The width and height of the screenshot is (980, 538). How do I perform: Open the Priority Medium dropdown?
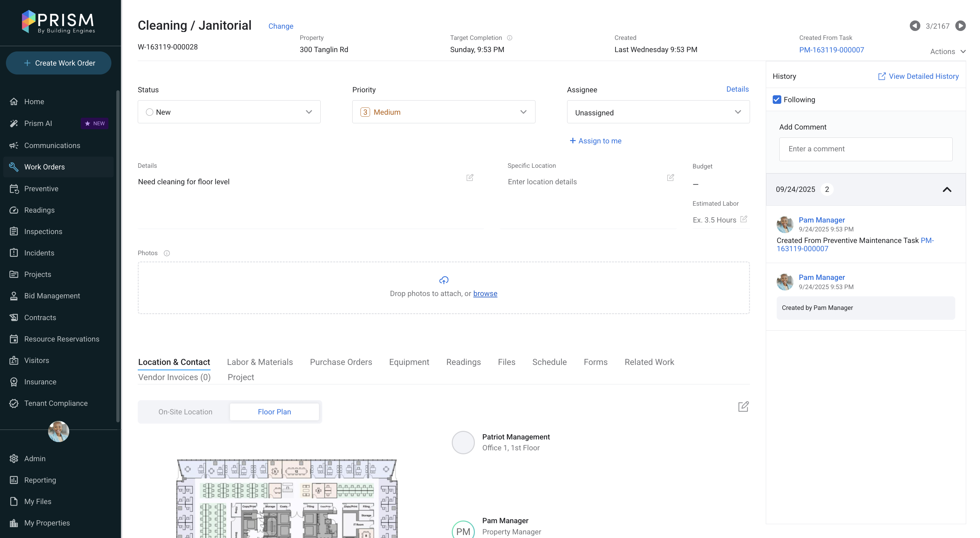pos(443,112)
